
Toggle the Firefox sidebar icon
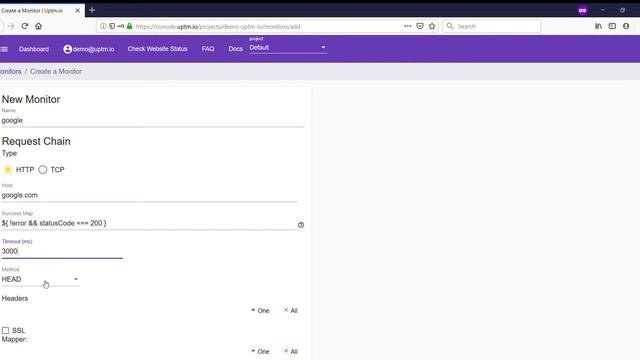(x=612, y=26)
